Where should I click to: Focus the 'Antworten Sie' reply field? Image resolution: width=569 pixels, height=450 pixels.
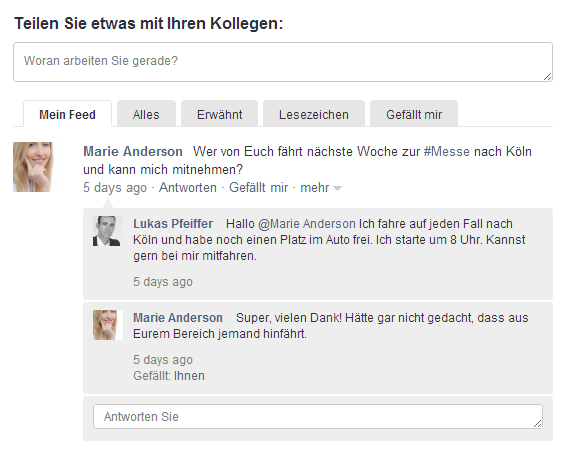[x=318, y=417]
